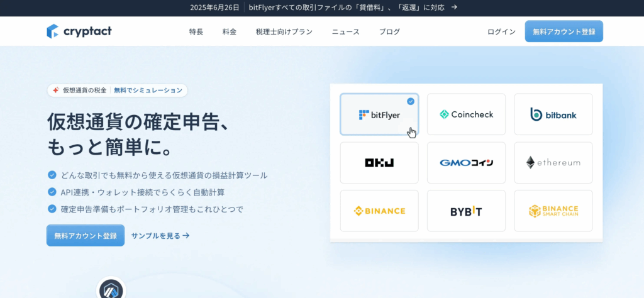644x298 pixels.
Task: Click check icon beside 確定申告準備も
Action: pos(52,209)
